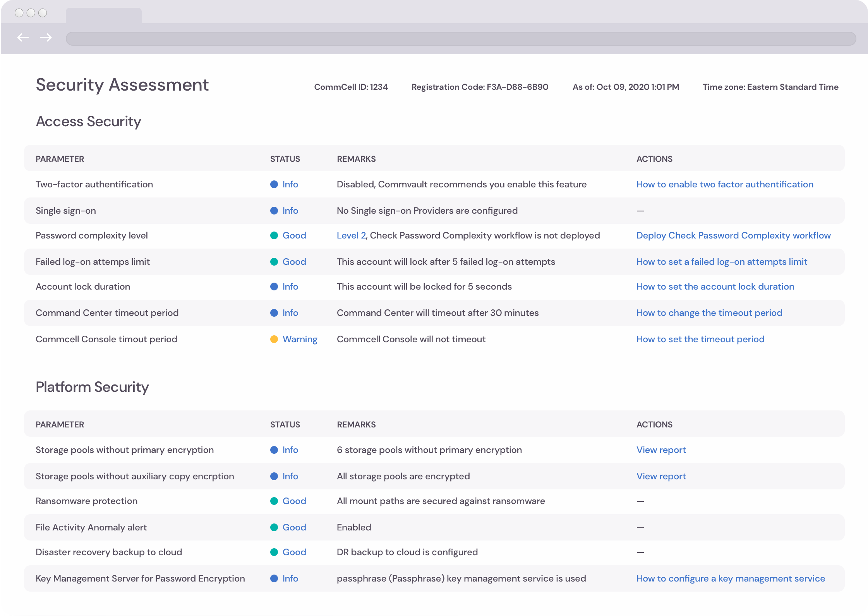The image size is (868, 616).
Task: Click Info status for Single sign-on
Action: pos(290,211)
